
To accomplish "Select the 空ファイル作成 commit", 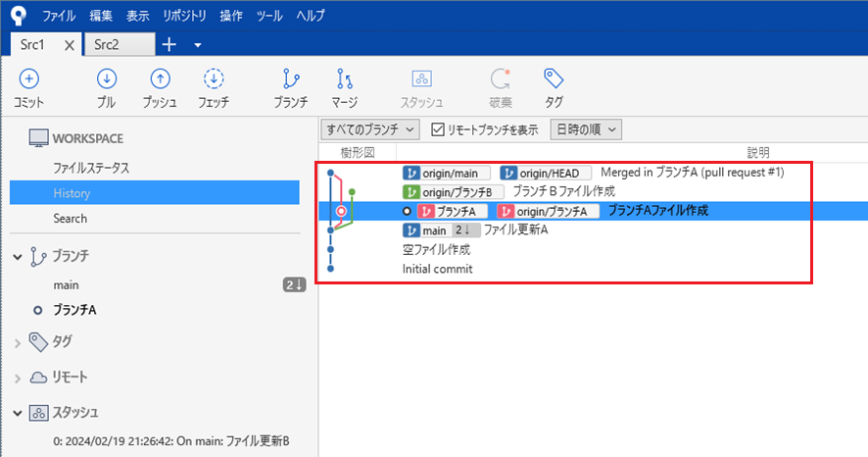I will tap(436, 250).
